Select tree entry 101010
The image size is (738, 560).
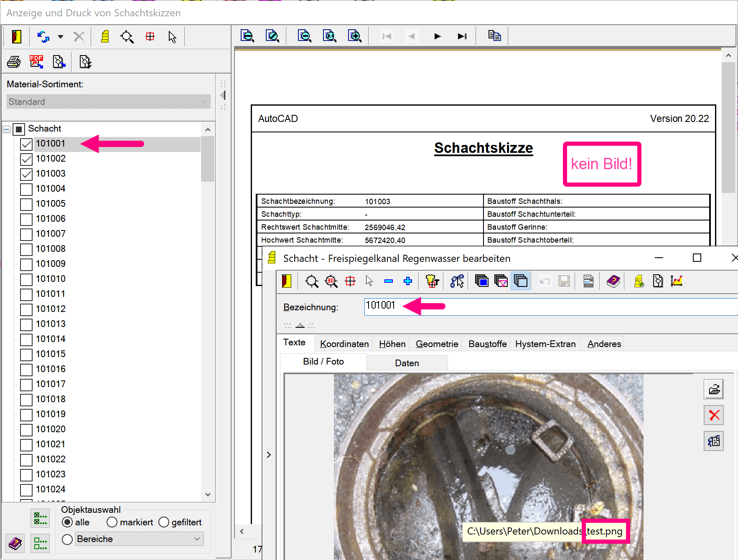[x=51, y=279]
